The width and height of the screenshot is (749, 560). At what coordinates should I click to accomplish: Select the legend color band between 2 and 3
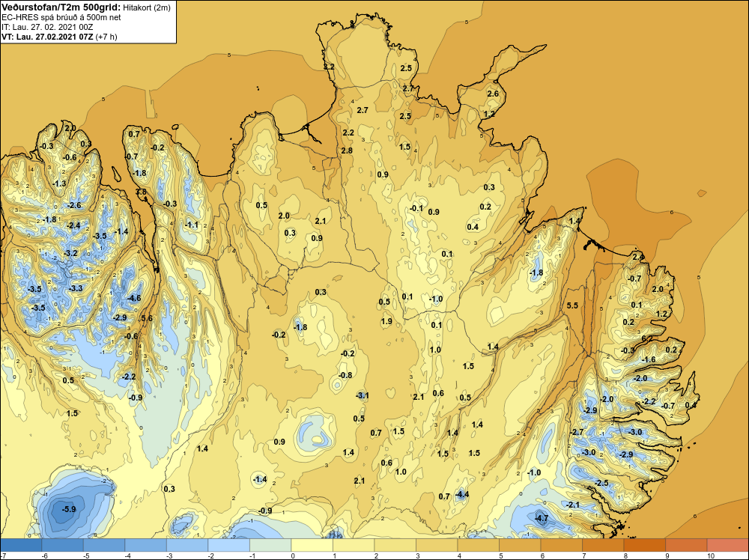click(x=395, y=545)
